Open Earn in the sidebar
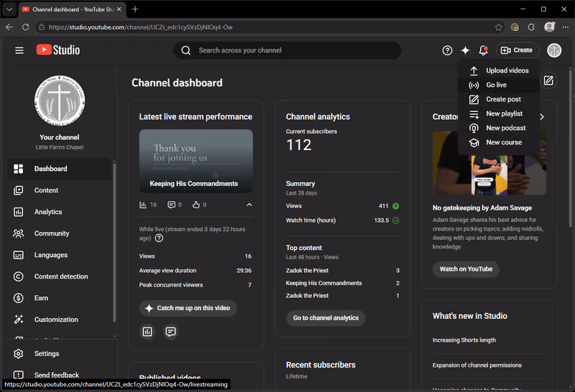575x392 pixels. [x=60, y=298]
